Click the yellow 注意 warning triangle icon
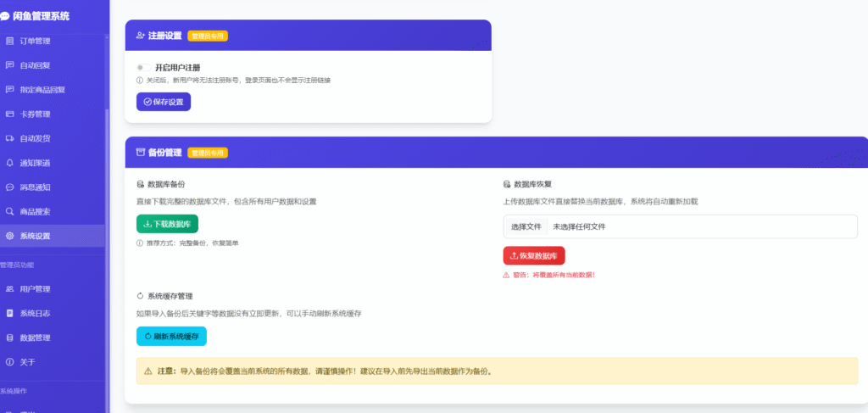The height and width of the screenshot is (413, 868). [x=147, y=371]
